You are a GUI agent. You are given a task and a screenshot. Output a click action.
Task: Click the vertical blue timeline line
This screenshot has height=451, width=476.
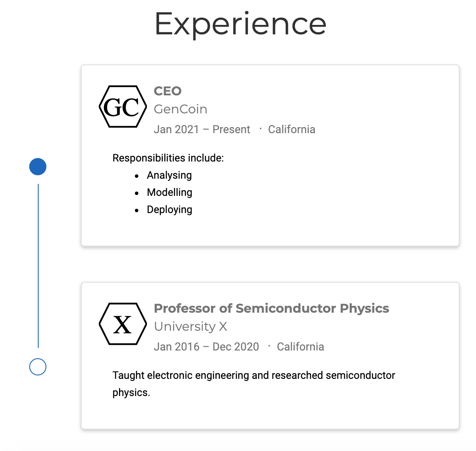point(38,265)
